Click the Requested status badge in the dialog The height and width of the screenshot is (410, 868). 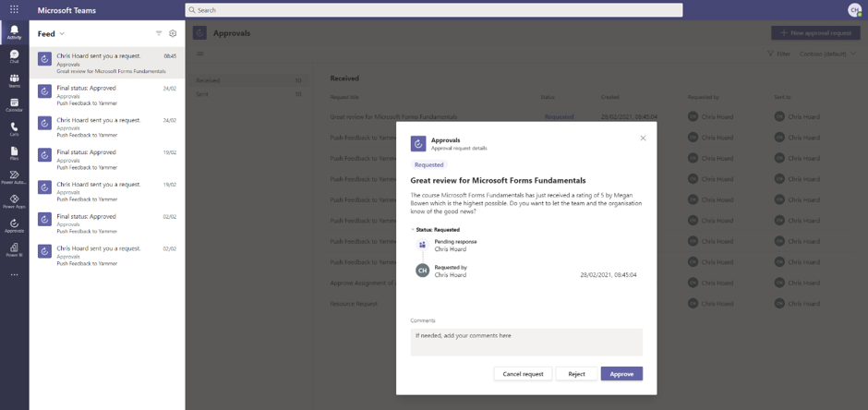coord(429,165)
